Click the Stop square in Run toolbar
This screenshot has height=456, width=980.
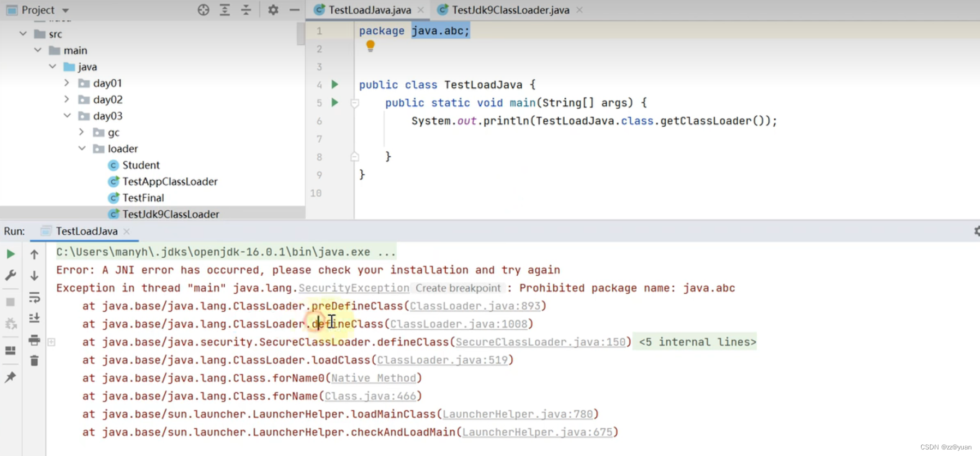coord(10,302)
